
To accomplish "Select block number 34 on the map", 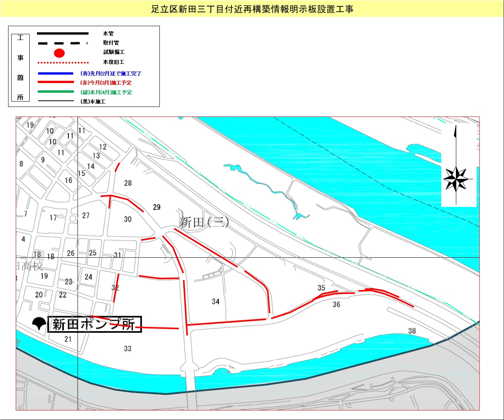I will coord(216,302).
